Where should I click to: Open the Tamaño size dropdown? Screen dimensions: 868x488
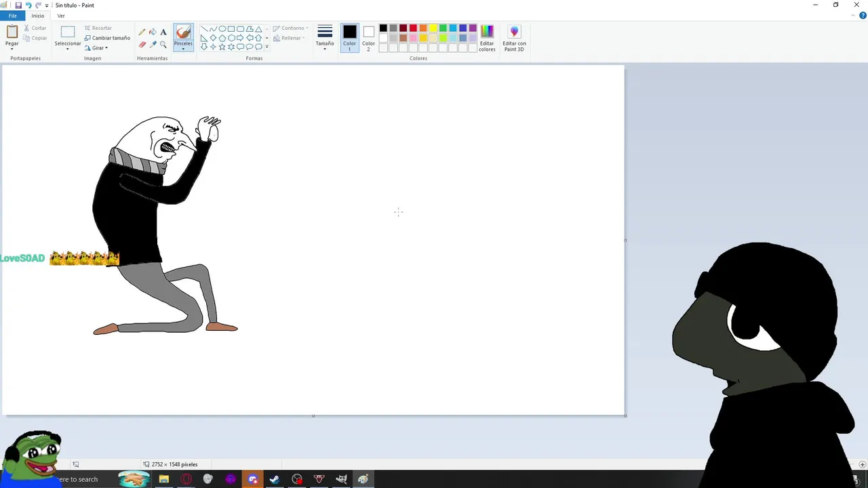point(325,38)
